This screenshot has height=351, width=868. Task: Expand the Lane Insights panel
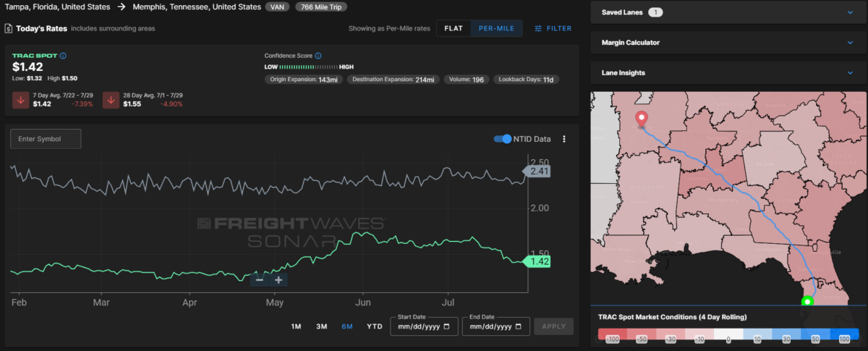click(727, 73)
